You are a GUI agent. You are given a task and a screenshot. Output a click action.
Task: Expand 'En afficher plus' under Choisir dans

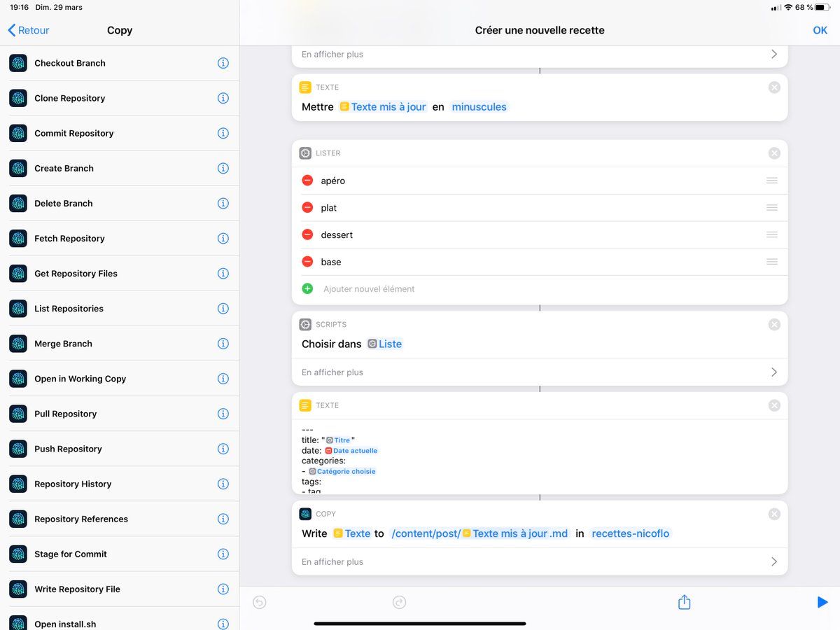click(x=539, y=372)
